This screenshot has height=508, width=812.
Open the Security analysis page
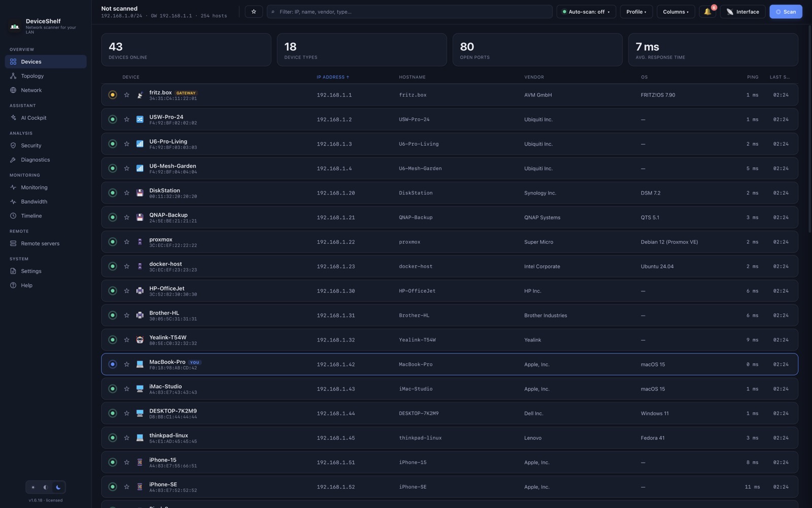tap(46, 145)
